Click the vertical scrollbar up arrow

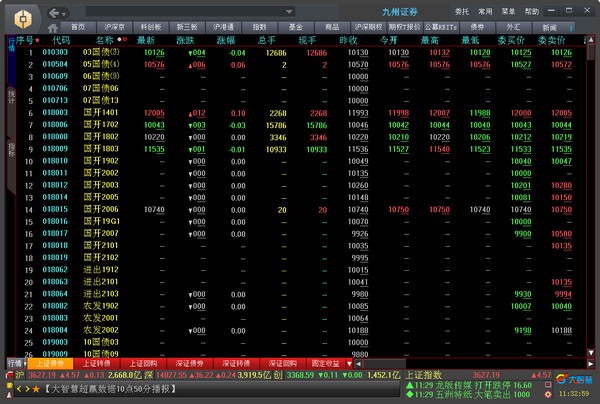point(591,39)
